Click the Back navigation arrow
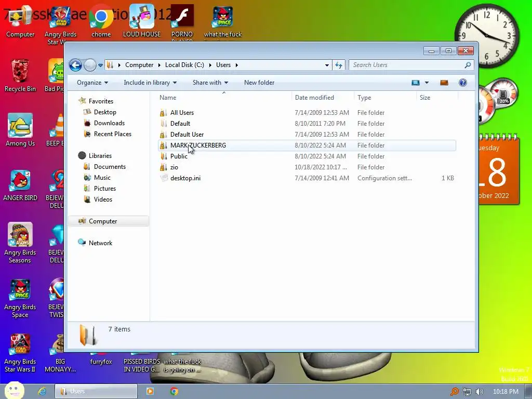Image resolution: width=532 pixels, height=399 pixels. (x=75, y=65)
